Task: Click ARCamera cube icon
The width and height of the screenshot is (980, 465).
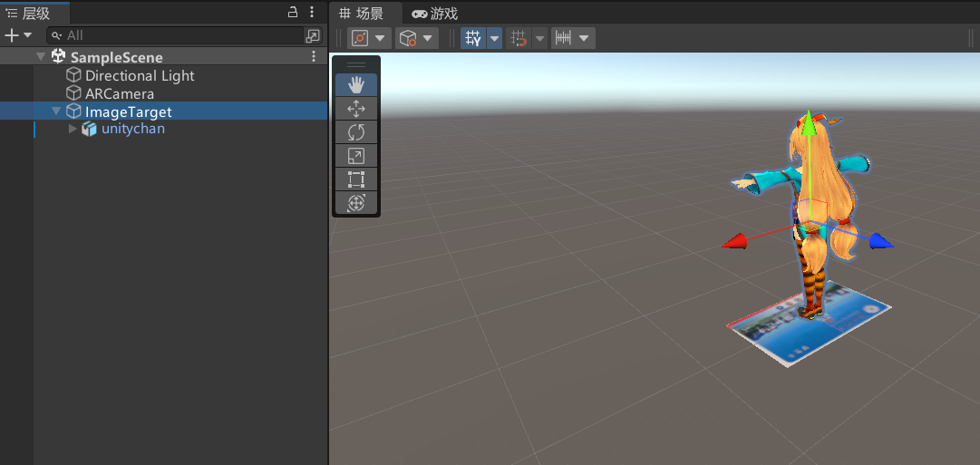Action: [73, 93]
